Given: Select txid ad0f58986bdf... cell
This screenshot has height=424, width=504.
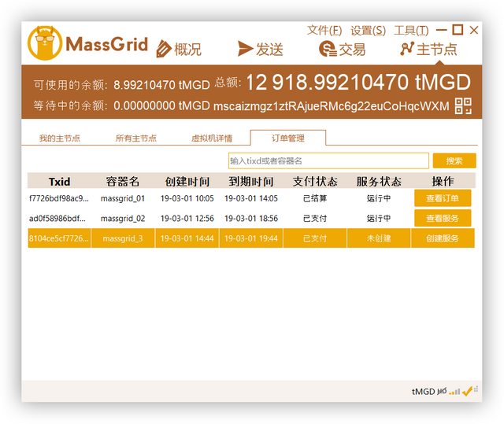Looking at the screenshot, I should 59,218.
